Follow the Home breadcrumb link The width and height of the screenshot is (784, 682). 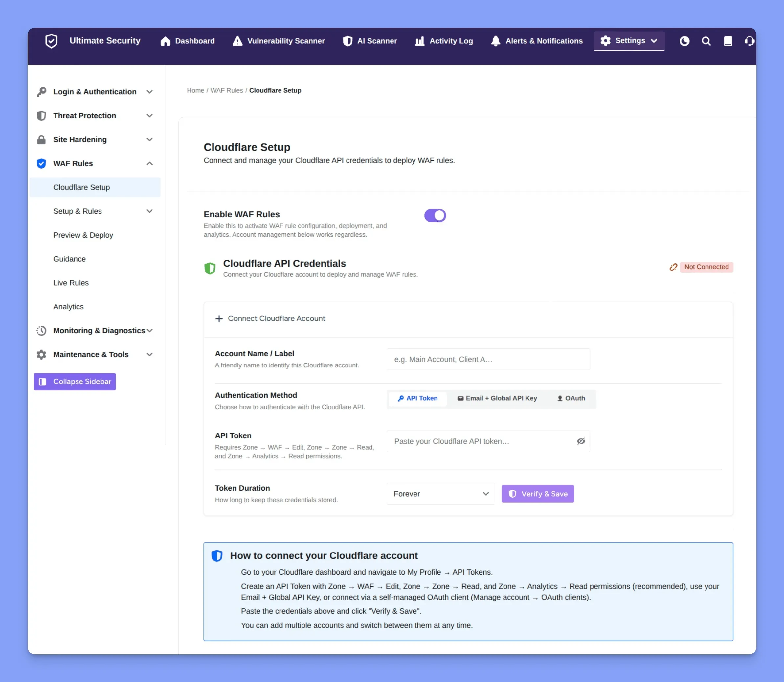tap(195, 91)
